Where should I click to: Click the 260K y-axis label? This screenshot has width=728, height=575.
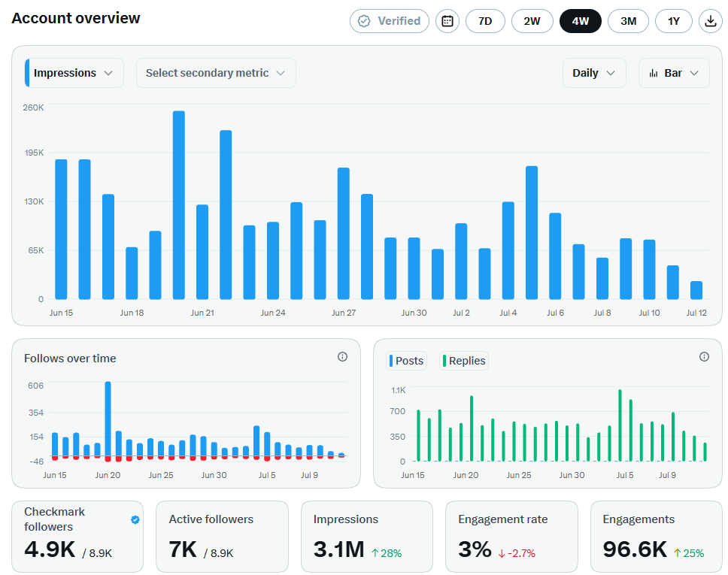[33, 107]
